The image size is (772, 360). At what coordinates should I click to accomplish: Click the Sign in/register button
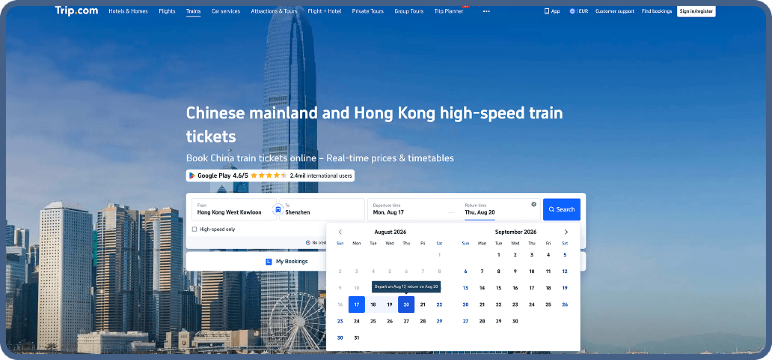click(696, 11)
